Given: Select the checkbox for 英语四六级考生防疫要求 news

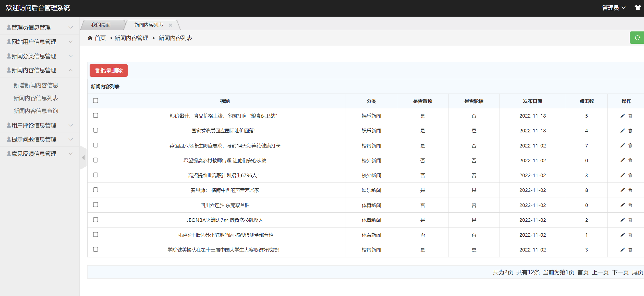Looking at the screenshot, I should point(96,145).
